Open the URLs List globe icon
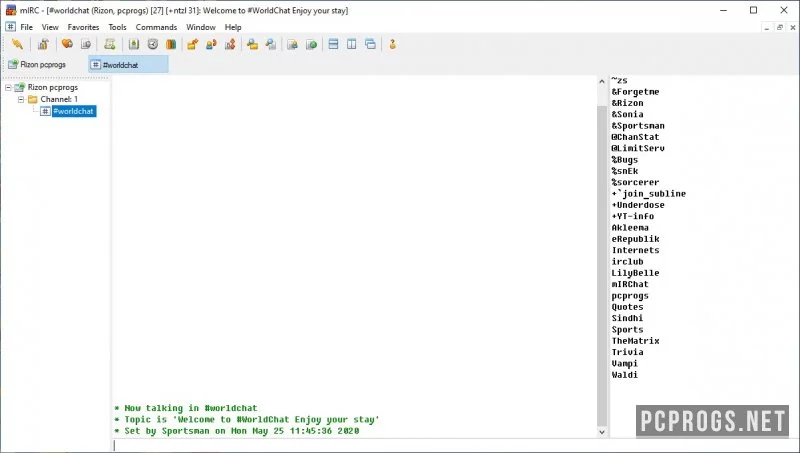This screenshot has width=800, height=453. (x=311, y=44)
